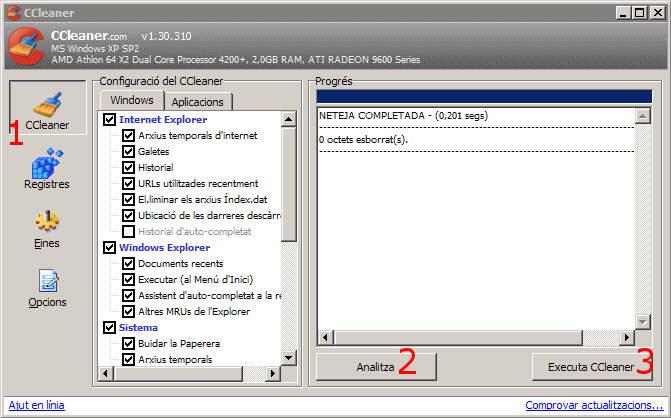Toggle Altres MRUs de l'Explorer checkbox

coord(128,311)
